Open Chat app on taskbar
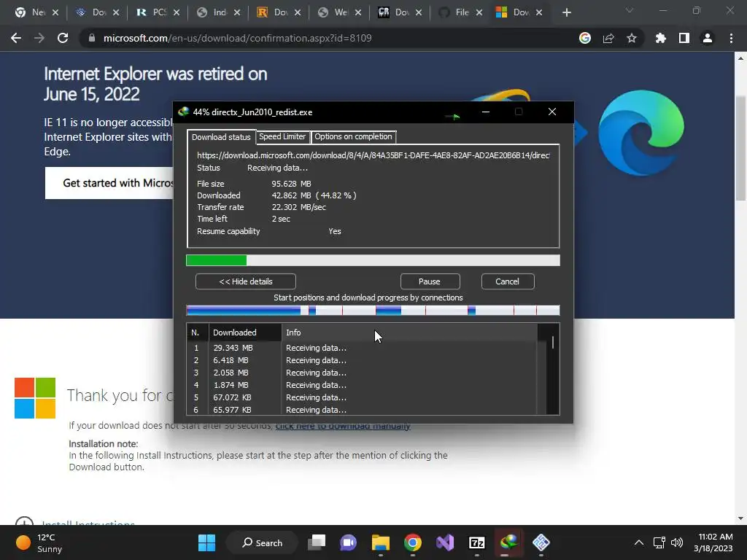 pos(348,542)
